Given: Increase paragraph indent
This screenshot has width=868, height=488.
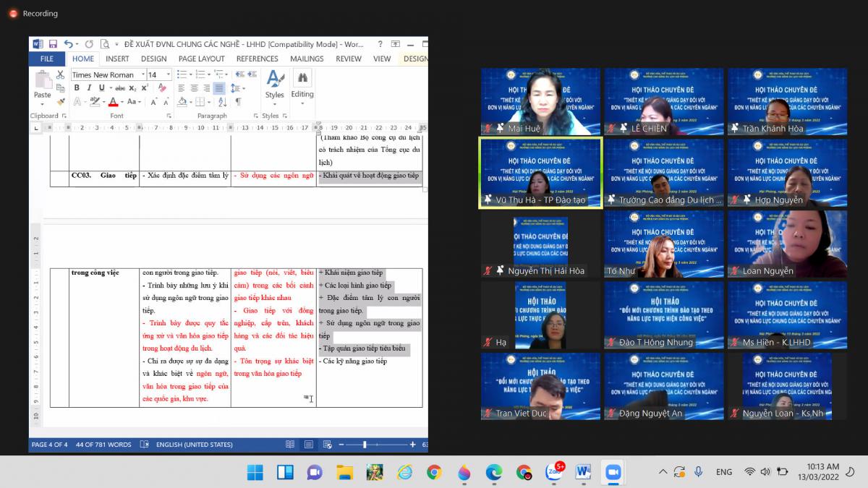Looking at the screenshot, I should [x=252, y=74].
